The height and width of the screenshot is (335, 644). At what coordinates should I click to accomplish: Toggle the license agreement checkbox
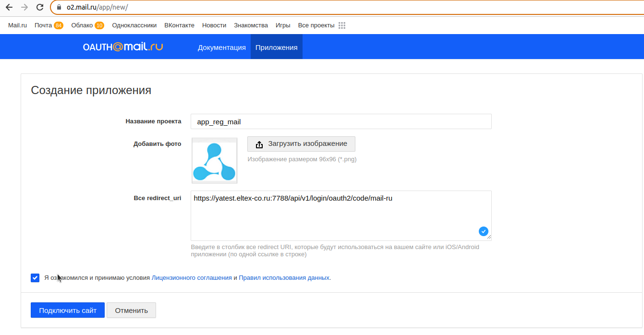pyautogui.click(x=35, y=277)
